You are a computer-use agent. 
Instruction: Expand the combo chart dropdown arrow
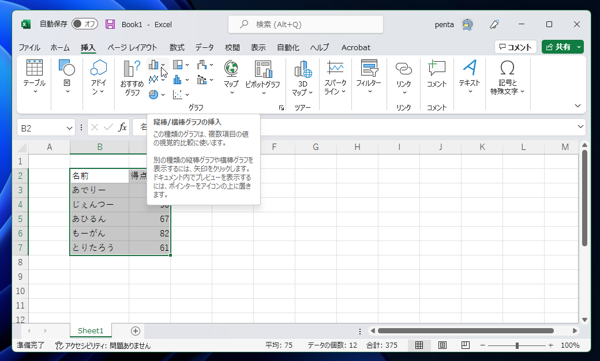click(x=211, y=80)
